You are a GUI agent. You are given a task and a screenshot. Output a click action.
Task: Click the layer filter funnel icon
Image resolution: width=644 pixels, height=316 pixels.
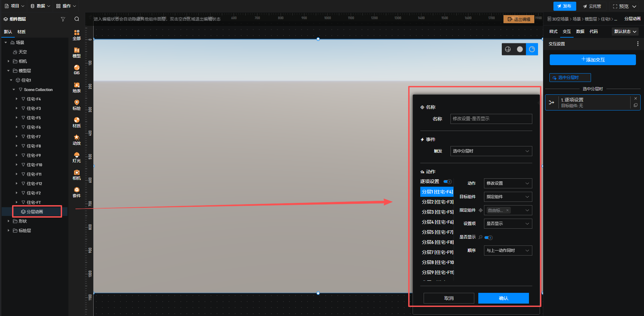pos(63,19)
